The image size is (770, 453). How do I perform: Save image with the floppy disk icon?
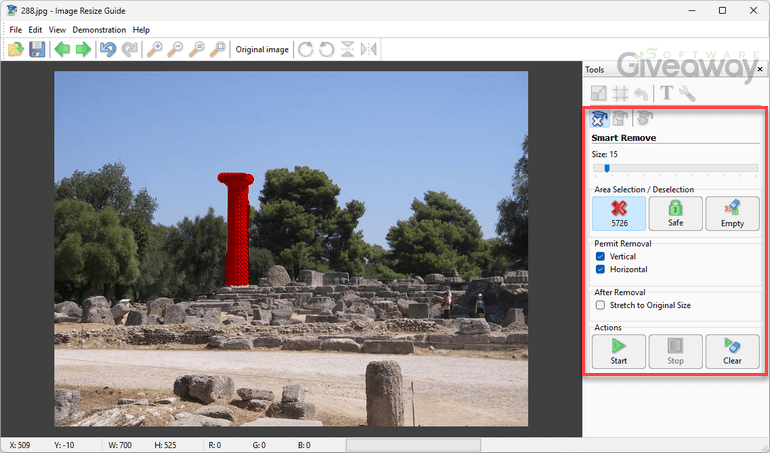pos(37,49)
